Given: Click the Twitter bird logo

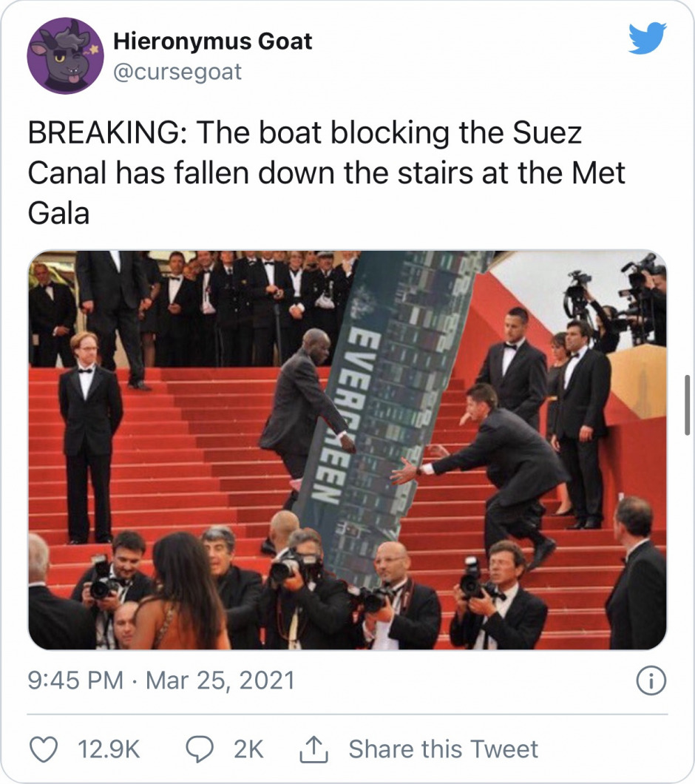Looking at the screenshot, I should (647, 38).
